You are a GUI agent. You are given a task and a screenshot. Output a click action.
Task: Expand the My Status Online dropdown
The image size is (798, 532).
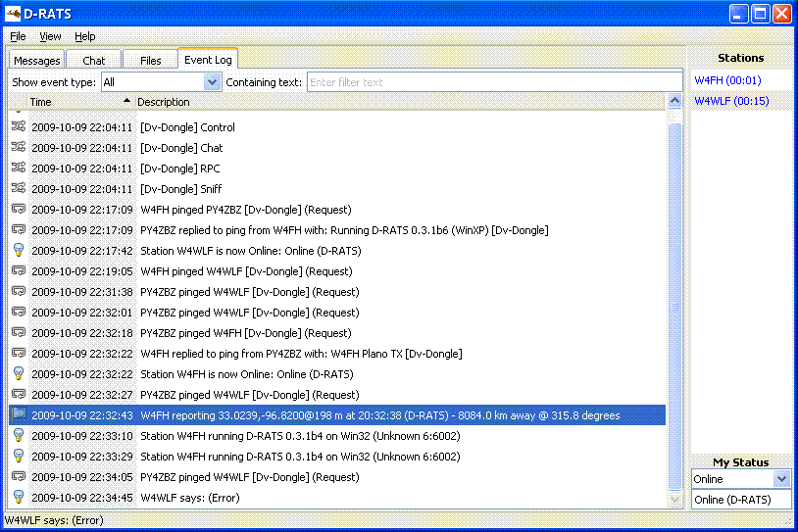coord(780,479)
